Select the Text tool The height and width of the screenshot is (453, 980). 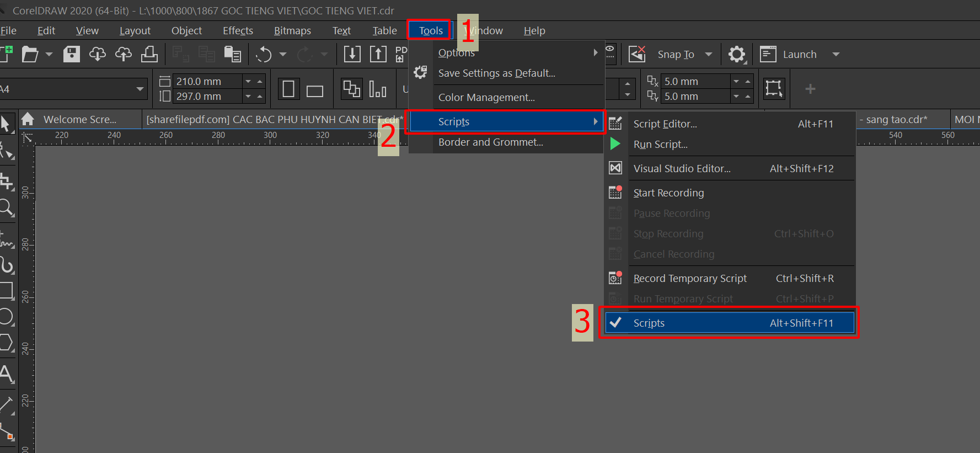[6, 374]
